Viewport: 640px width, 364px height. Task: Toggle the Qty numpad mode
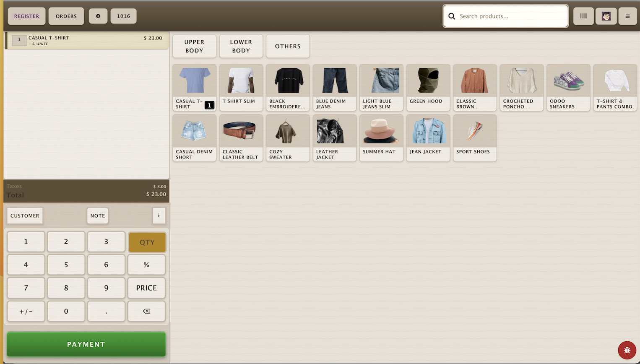[x=147, y=242]
